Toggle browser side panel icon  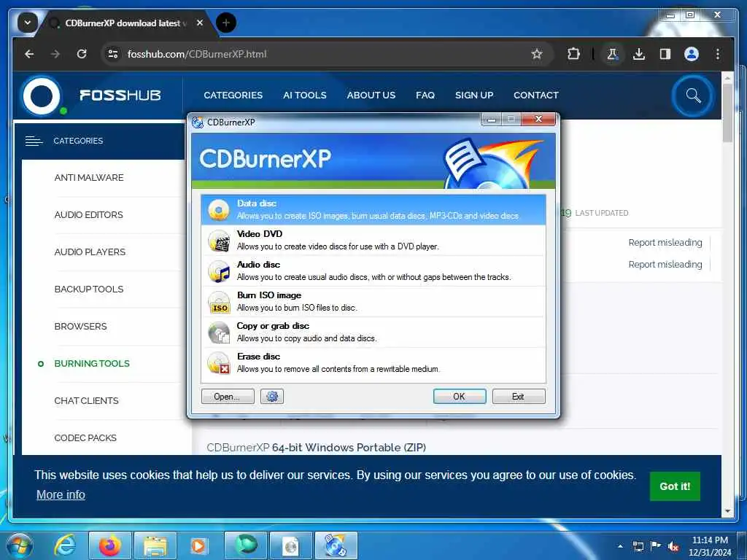point(665,54)
